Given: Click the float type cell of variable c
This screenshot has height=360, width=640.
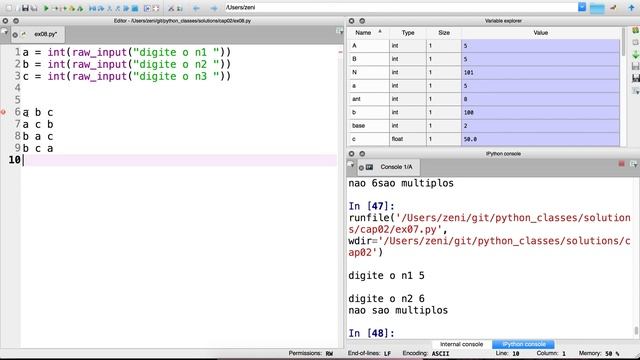Looking at the screenshot, I should point(408,139).
